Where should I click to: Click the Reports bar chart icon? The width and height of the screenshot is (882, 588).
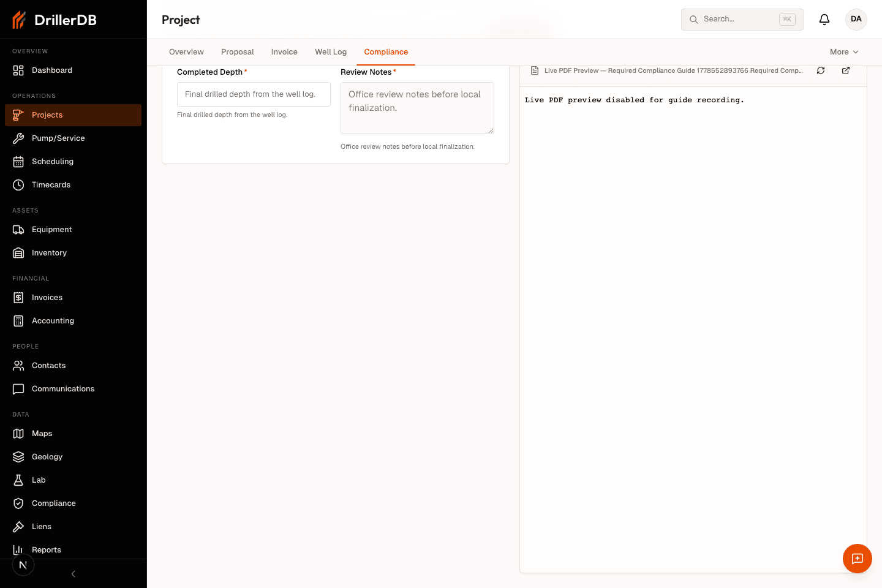(18, 550)
